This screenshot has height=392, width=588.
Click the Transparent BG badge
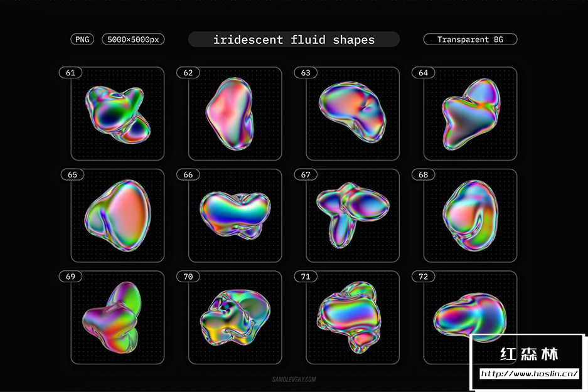pyautogui.click(x=470, y=40)
